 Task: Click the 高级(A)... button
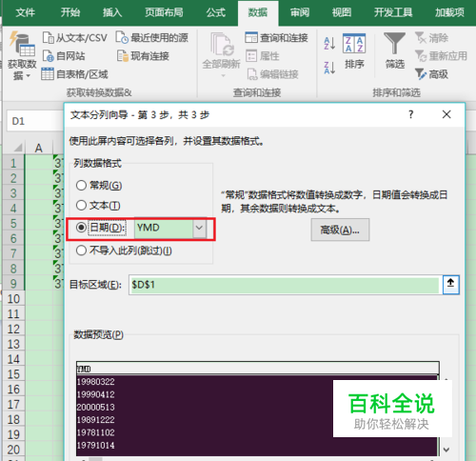click(x=340, y=230)
